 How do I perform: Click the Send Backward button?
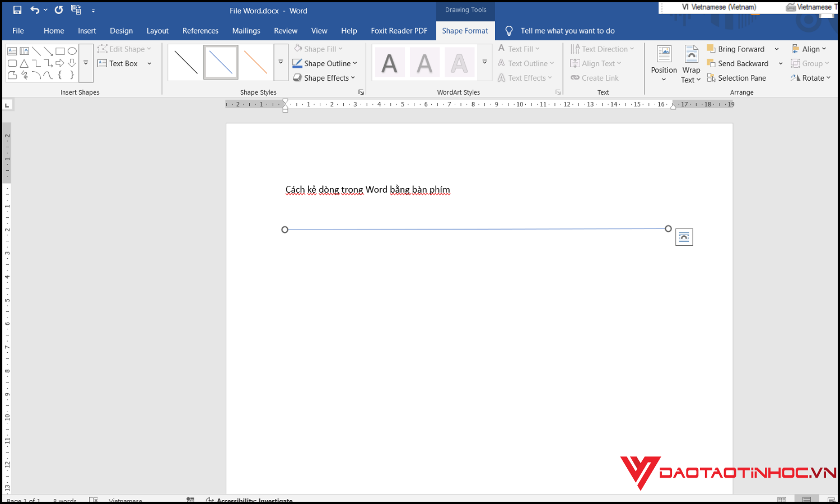(x=738, y=63)
